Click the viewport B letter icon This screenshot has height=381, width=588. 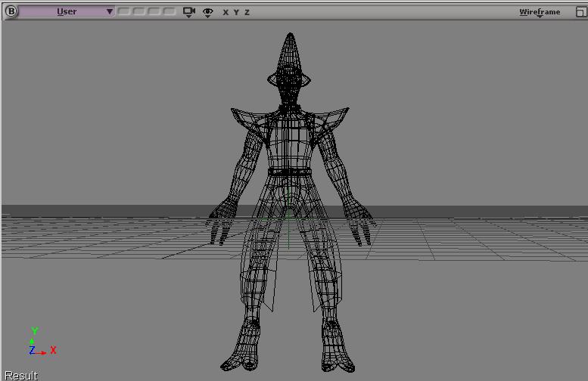(x=11, y=11)
